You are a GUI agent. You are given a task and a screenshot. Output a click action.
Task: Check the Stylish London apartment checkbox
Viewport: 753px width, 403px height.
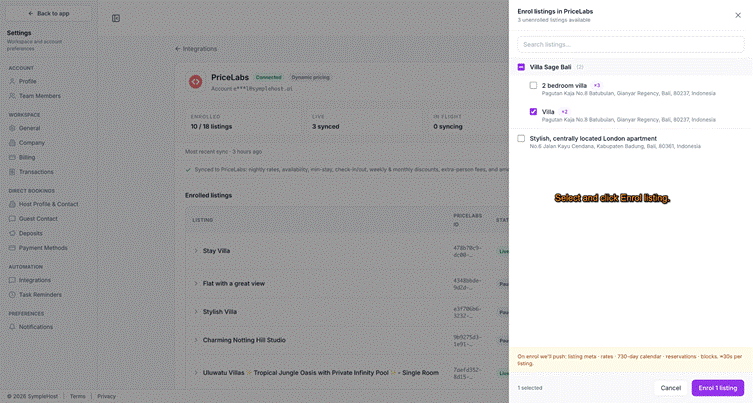tap(521, 138)
